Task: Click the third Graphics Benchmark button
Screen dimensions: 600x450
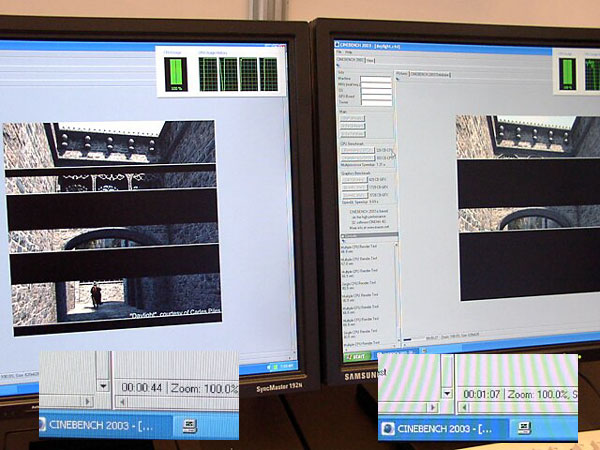Action: (355, 195)
